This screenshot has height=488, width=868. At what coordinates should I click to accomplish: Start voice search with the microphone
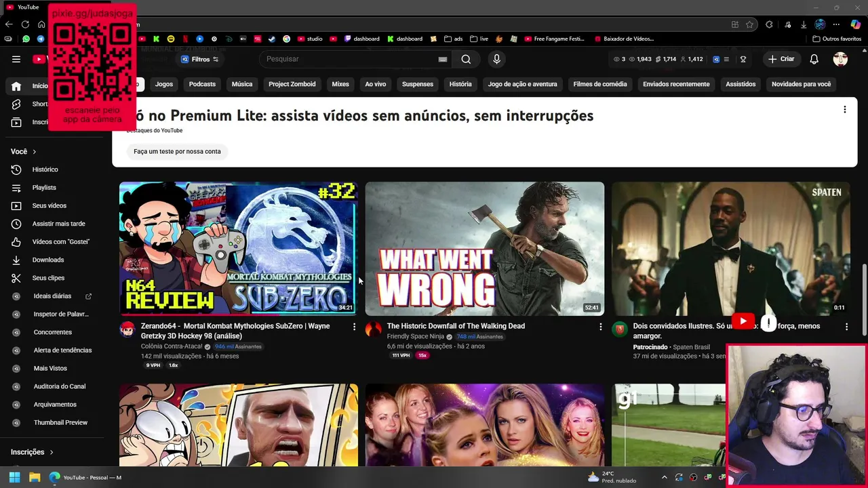[496, 59]
